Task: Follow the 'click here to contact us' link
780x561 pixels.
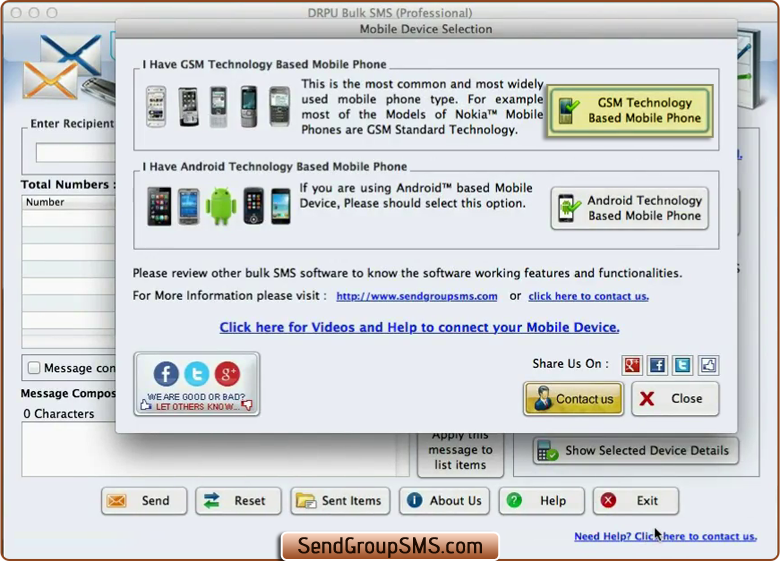Action: click(x=588, y=296)
